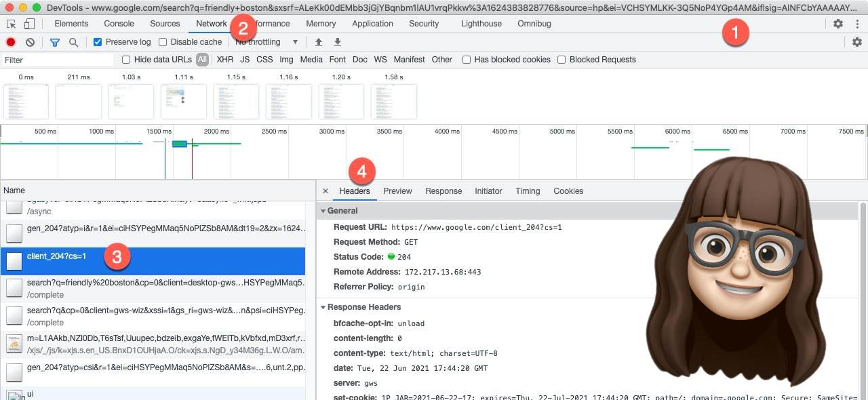Image resolution: width=868 pixels, height=400 pixels.
Task: Open the Application panel
Action: click(372, 24)
